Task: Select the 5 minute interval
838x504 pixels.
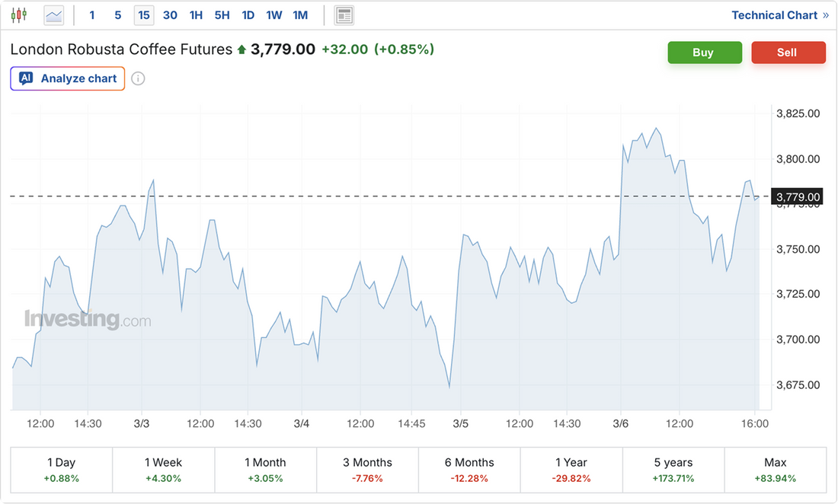Action: (117, 15)
